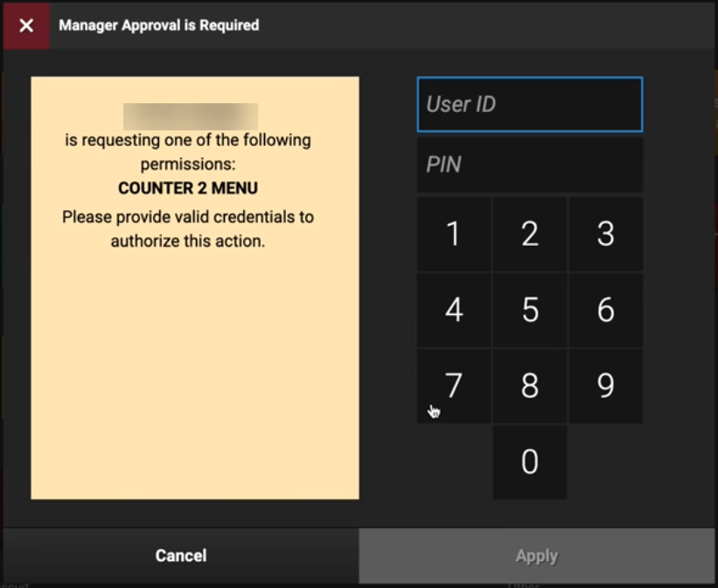Click the Apply button
Viewport: 718px width, 588px height.
click(x=536, y=555)
